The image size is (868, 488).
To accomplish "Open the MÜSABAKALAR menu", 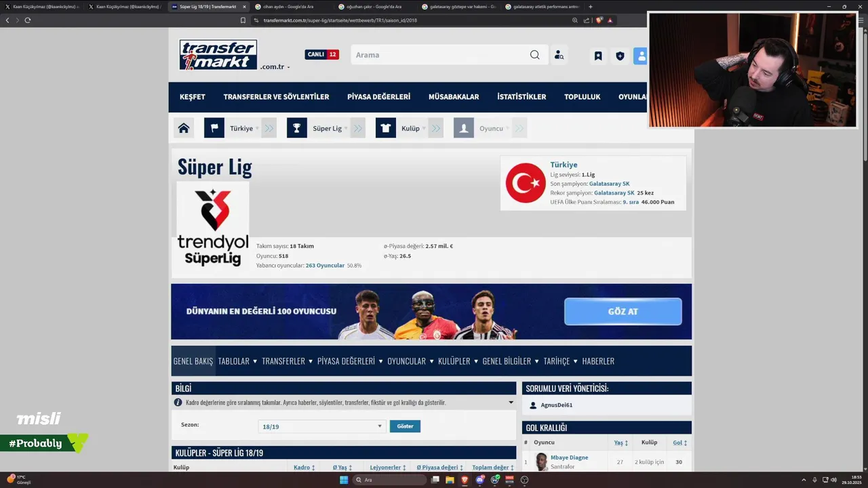I will point(454,97).
